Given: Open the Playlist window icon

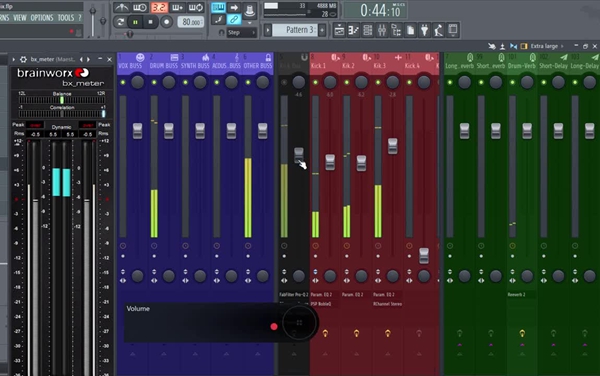Looking at the screenshot, I should click(x=339, y=30).
